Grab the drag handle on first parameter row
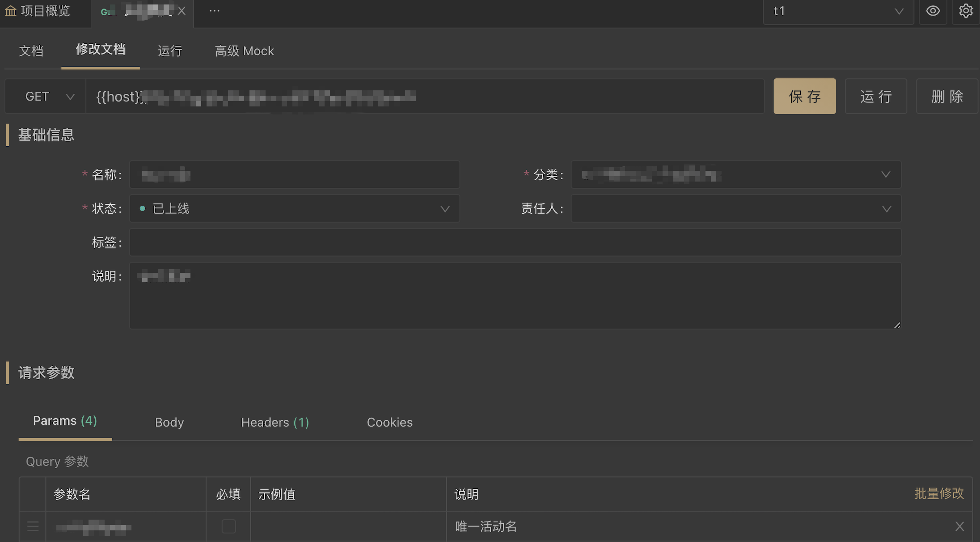Viewport: 980px width, 542px height. point(33,526)
